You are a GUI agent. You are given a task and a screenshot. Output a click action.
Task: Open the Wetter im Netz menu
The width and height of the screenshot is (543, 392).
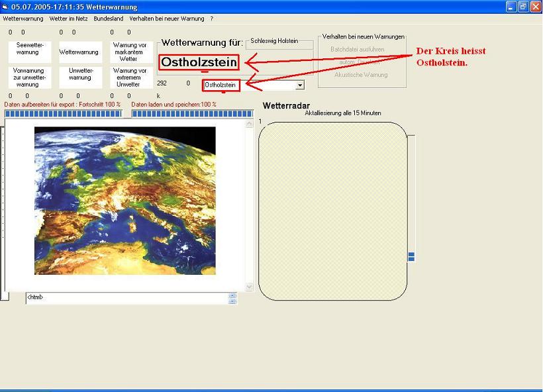click(68, 19)
